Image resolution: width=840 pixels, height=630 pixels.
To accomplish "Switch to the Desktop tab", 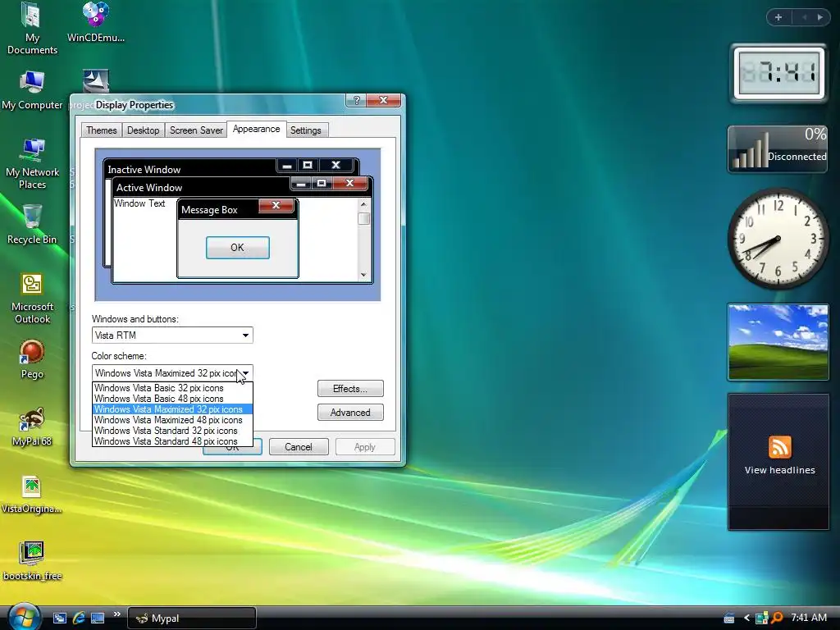I will click(143, 130).
